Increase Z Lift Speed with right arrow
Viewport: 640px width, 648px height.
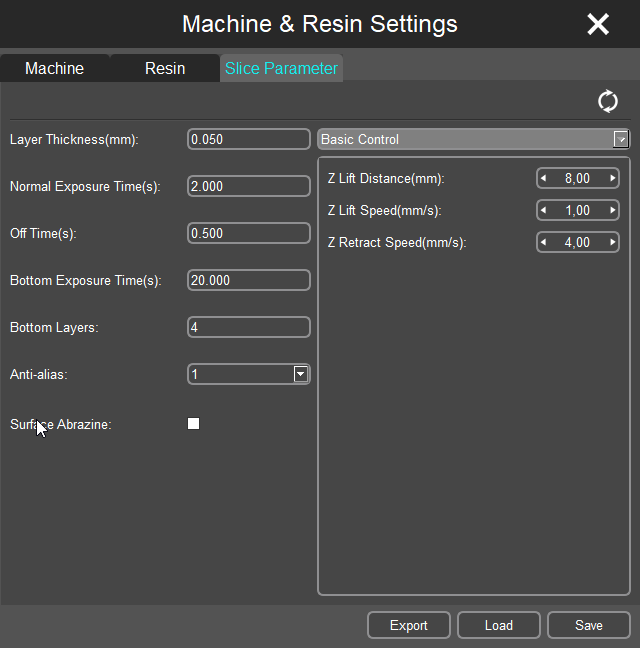coord(613,210)
